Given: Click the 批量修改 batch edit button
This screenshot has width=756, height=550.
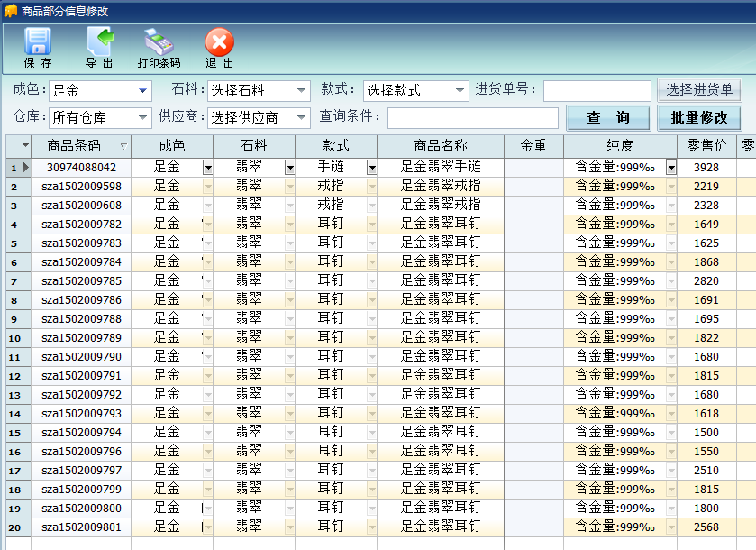Looking at the screenshot, I should click(x=699, y=118).
